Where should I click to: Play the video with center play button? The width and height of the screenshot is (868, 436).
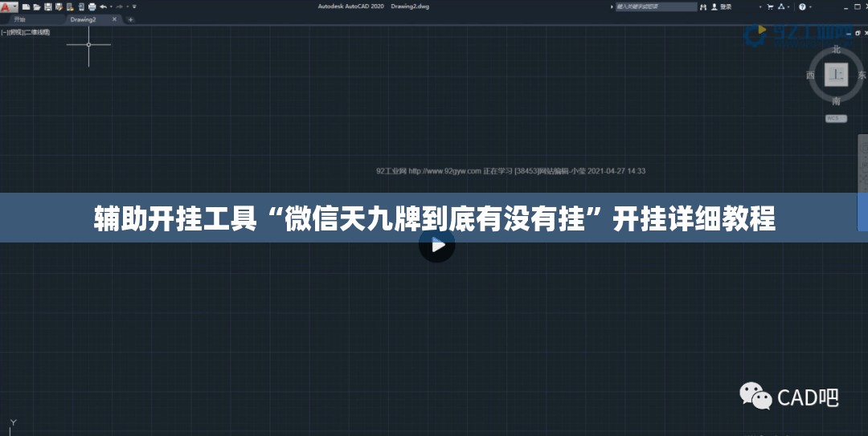[436, 245]
